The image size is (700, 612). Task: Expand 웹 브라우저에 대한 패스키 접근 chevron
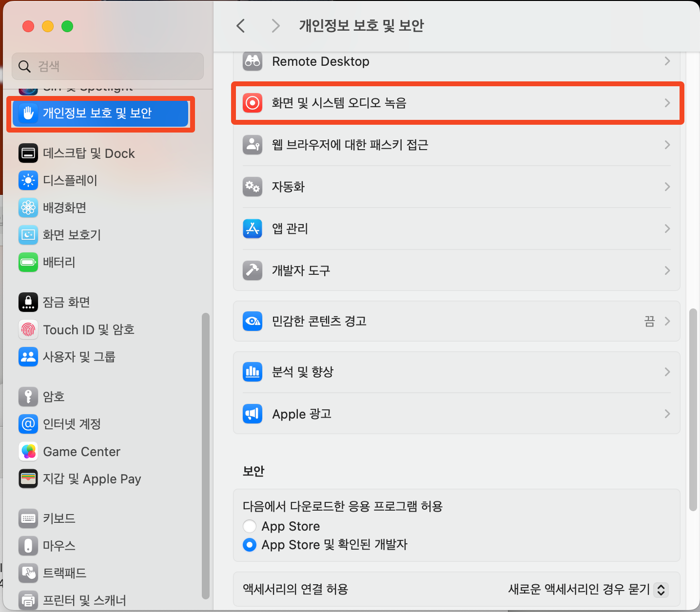point(667,145)
